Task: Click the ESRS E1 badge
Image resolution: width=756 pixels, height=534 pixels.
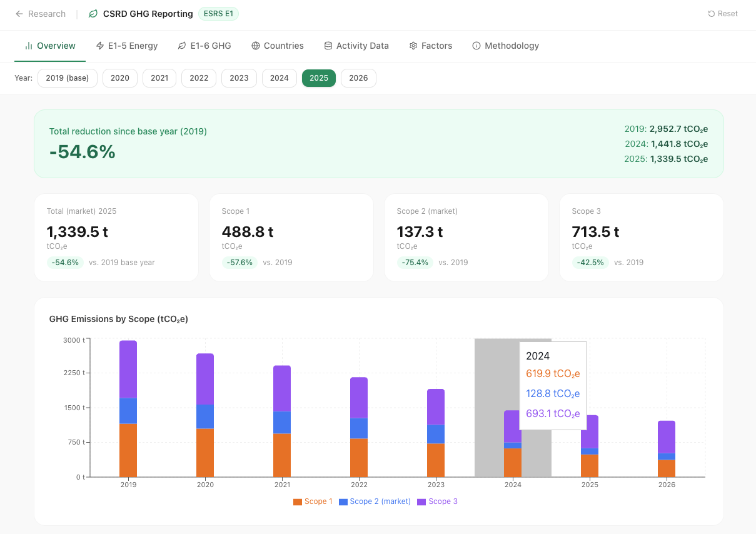Action: click(218, 14)
